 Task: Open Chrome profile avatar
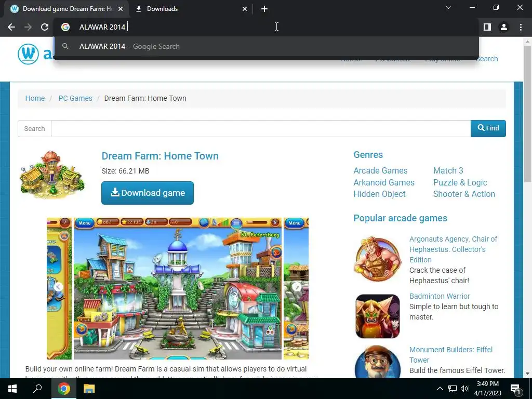[504, 27]
